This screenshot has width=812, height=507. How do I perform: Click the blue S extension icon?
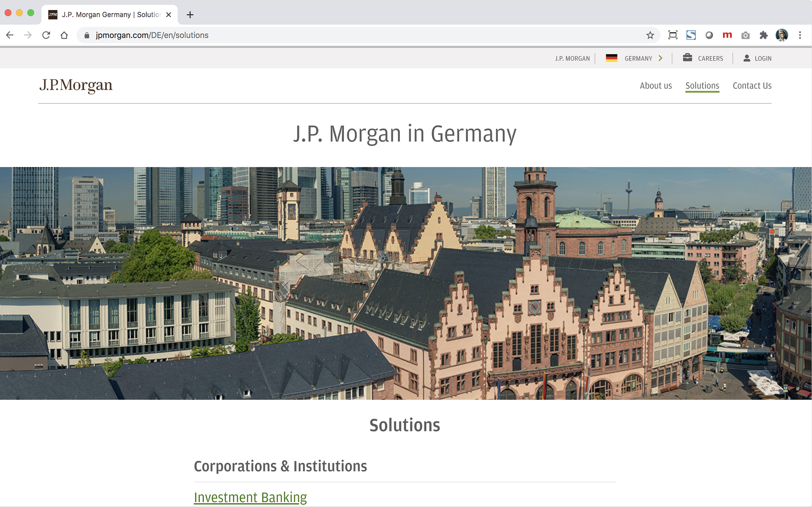tap(691, 35)
